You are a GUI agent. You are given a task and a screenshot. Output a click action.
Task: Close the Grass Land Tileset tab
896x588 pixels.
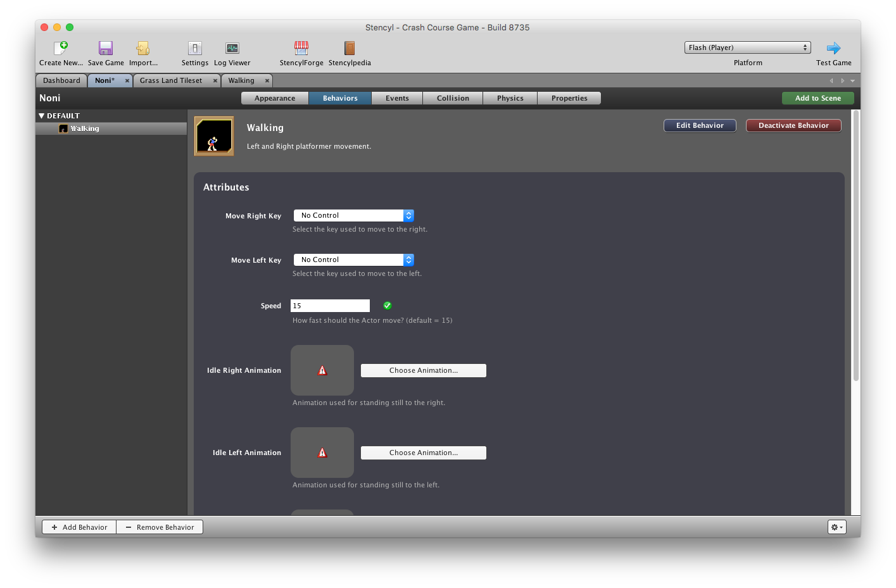[215, 81]
